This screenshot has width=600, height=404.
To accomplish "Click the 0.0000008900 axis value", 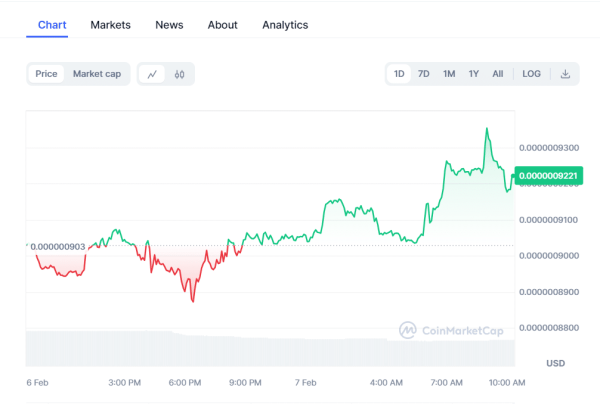I will pos(549,292).
